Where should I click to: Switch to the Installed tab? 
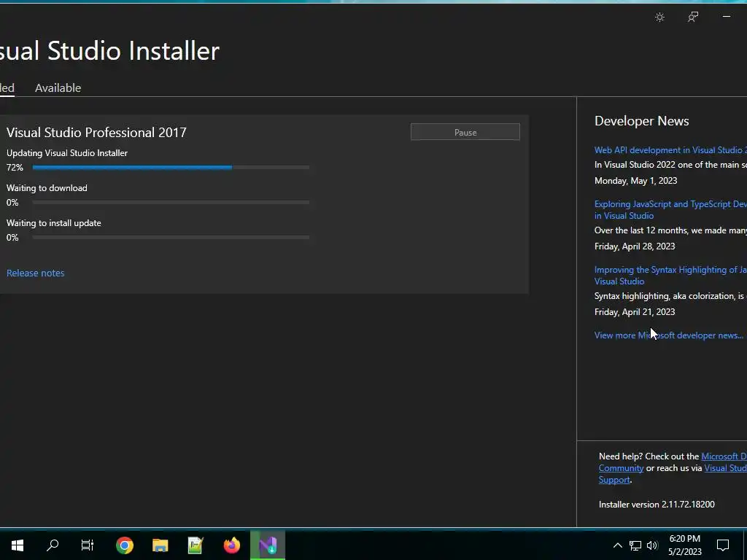pos(7,88)
